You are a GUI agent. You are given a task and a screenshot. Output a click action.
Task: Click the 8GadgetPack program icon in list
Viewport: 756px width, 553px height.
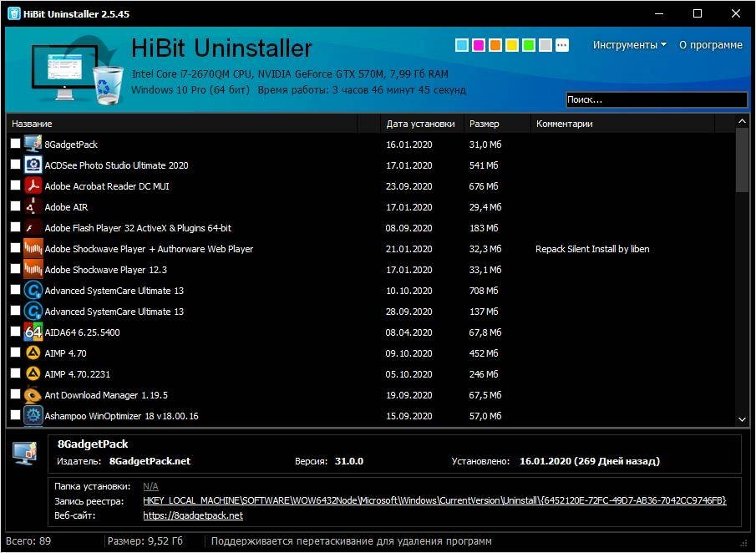point(33,145)
